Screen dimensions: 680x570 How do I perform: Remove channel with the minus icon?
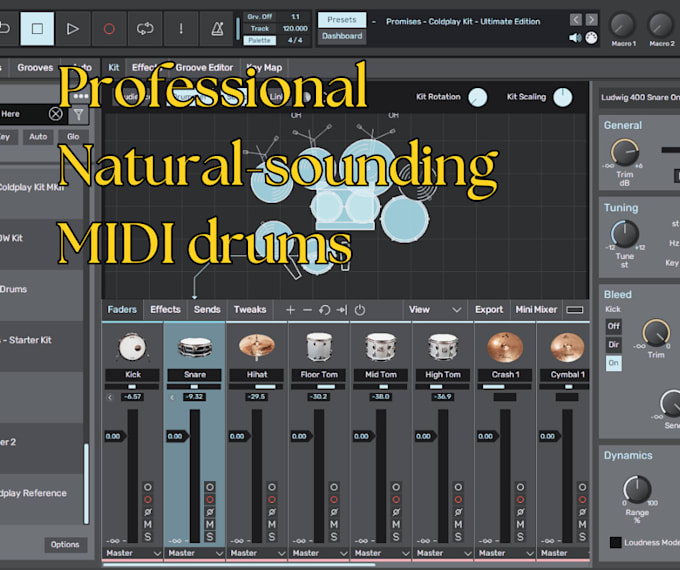(307, 310)
